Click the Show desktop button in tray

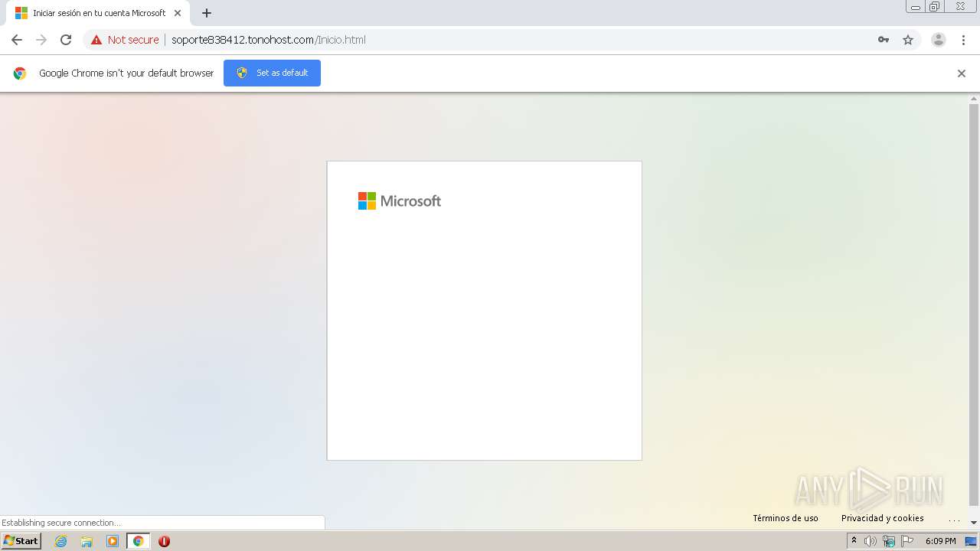[971, 541]
